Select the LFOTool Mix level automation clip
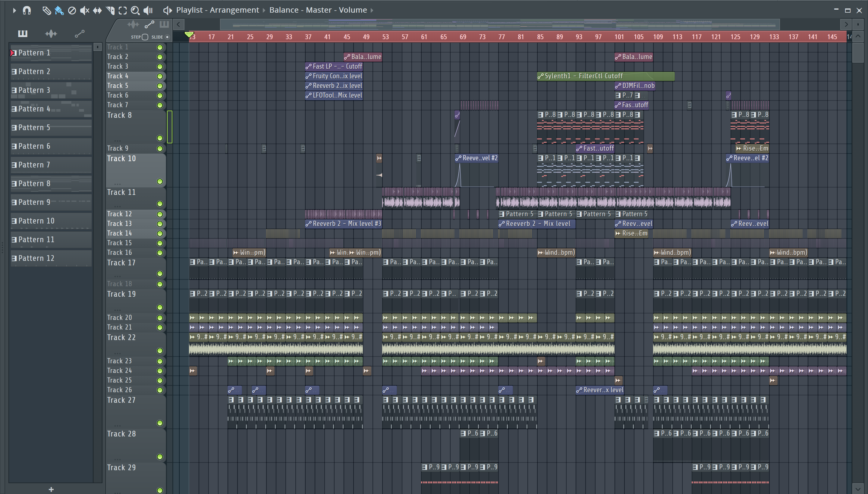The image size is (868, 494). click(334, 95)
